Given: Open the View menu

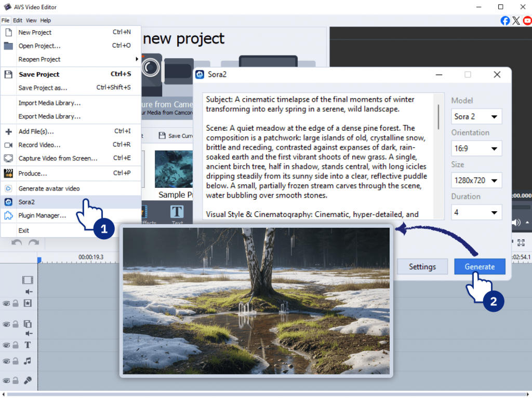Looking at the screenshot, I should click(x=31, y=20).
